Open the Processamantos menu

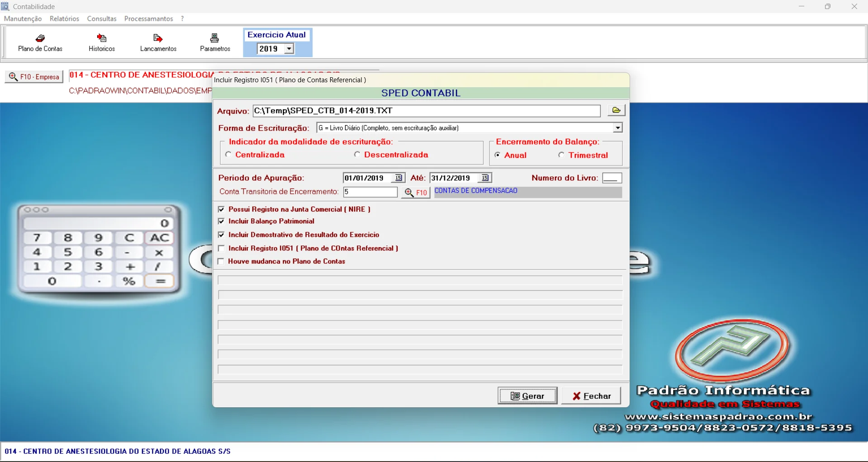[x=148, y=19]
